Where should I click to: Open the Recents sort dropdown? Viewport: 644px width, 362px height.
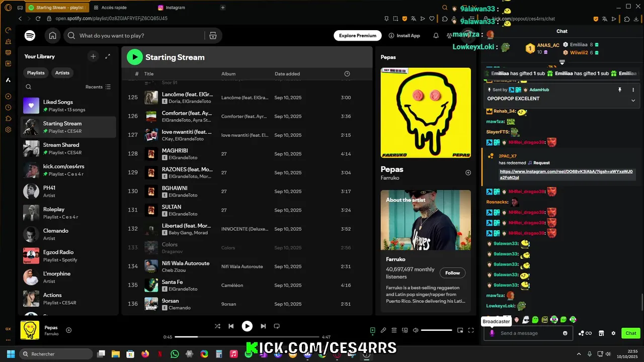point(98,87)
